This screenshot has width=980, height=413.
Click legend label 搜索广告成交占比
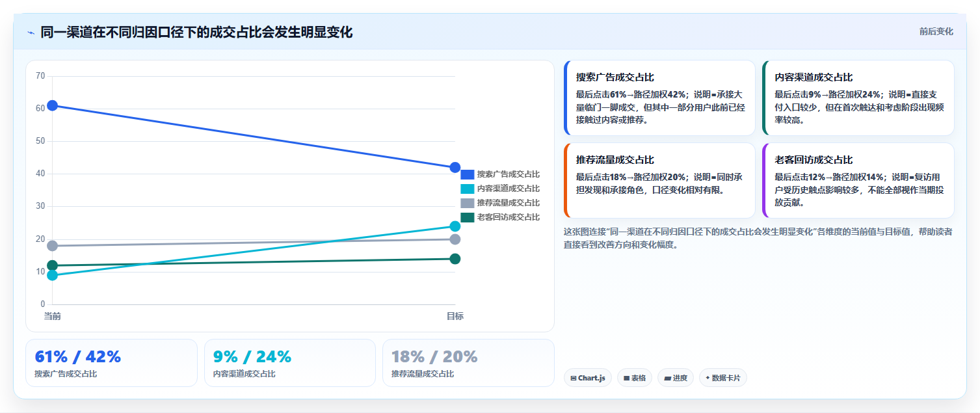(x=509, y=174)
